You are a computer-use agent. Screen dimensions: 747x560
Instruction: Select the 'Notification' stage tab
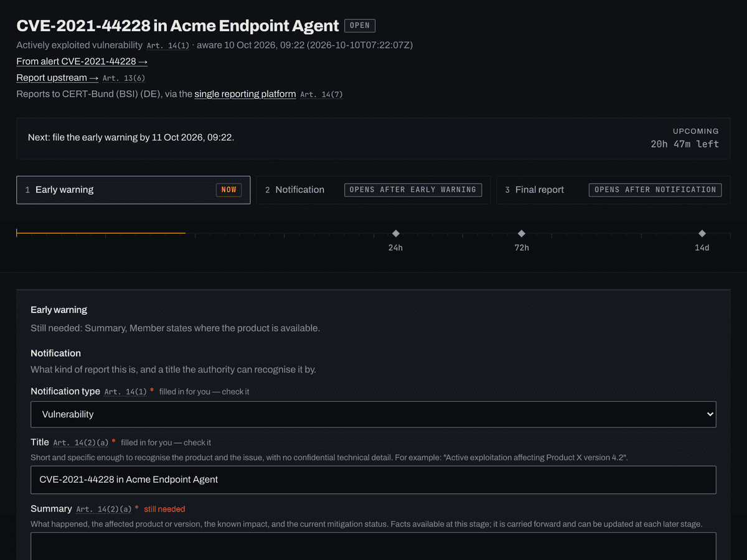(x=374, y=190)
